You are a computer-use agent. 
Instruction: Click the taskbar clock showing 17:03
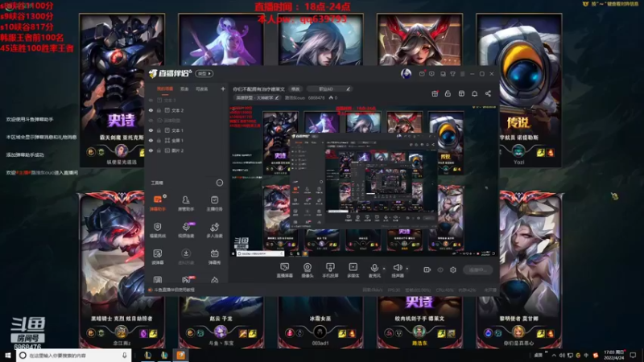tap(613, 355)
